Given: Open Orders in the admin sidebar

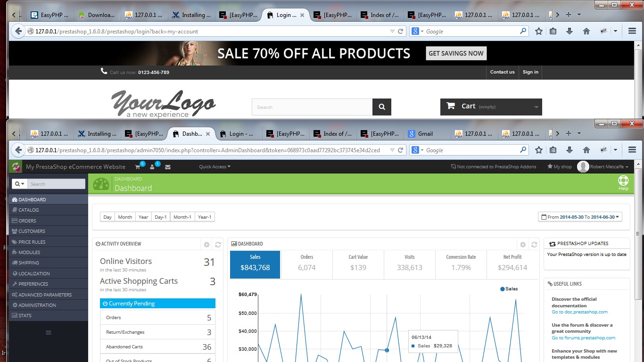Looking at the screenshot, I should click(x=49, y=221).
